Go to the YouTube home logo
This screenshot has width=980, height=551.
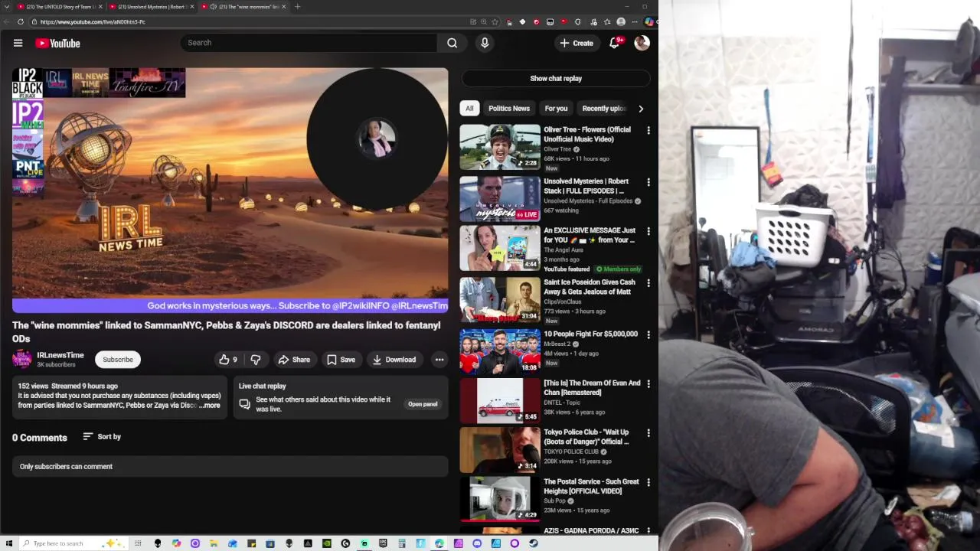coord(57,43)
